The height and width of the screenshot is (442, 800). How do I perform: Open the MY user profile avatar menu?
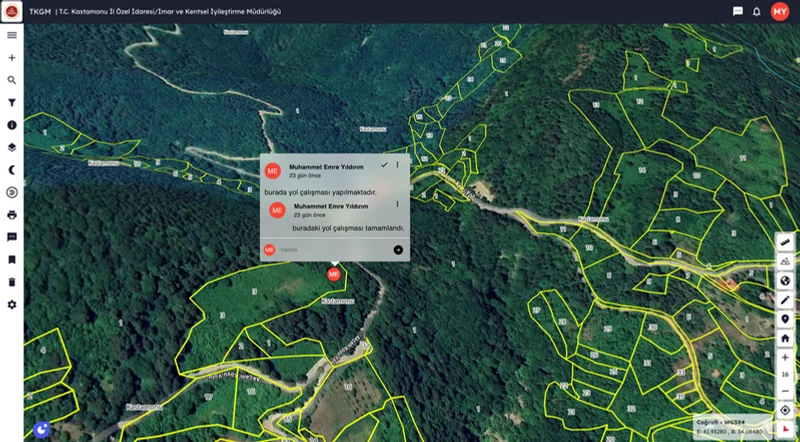coord(780,11)
